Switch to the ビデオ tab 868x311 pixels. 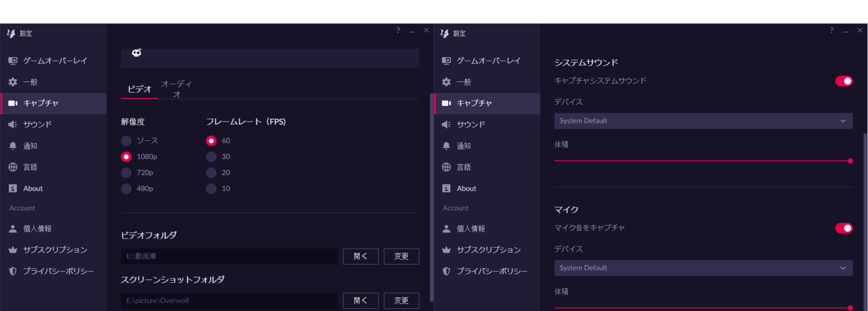pyautogui.click(x=140, y=89)
